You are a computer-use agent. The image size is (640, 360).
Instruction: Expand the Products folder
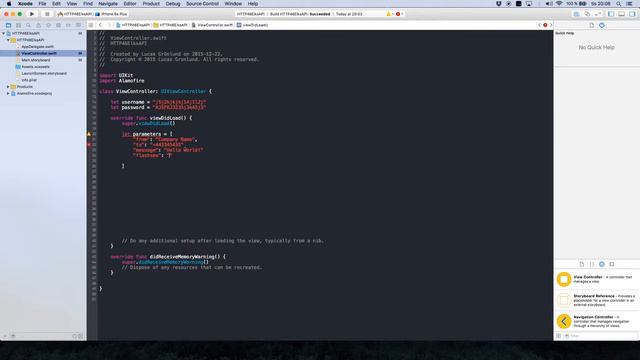(x=8, y=87)
